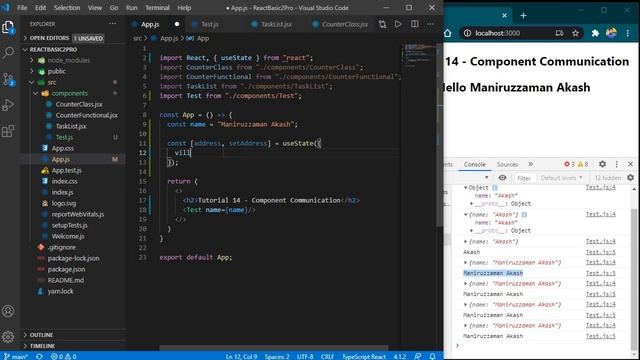Select the DevTools Sources tab
Screen dimensions: 640x360
[507, 164]
